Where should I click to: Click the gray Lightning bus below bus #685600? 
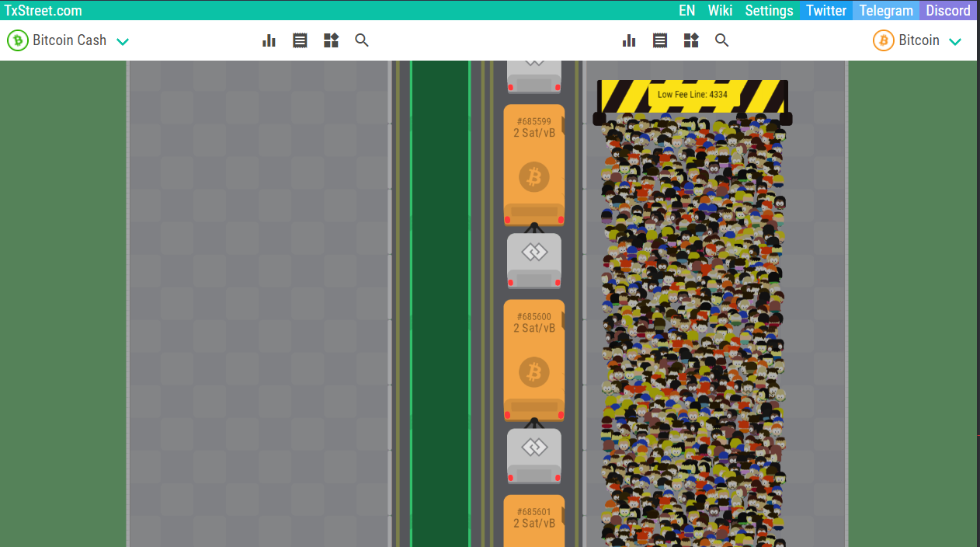tap(534, 456)
